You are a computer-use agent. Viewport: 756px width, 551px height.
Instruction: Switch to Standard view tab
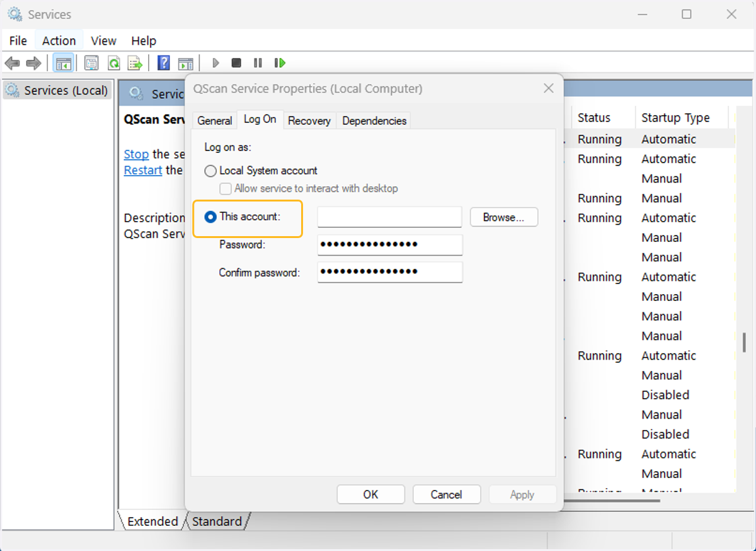pyautogui.click(x=217, y=521)
